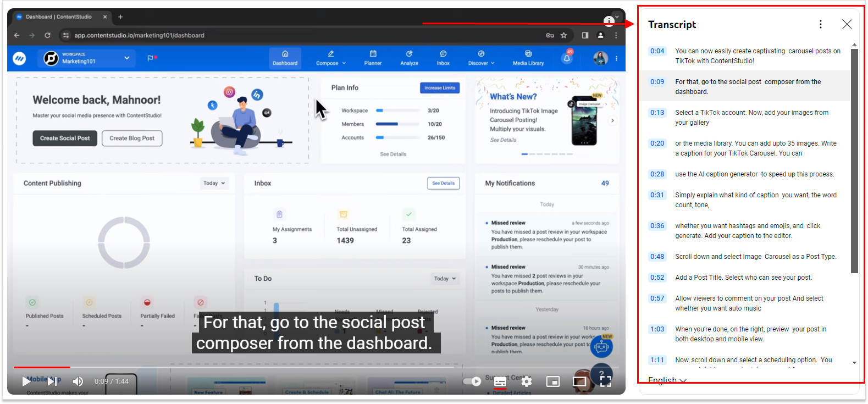
Task: Click See Details under Plan Info
Action: [x=393, y=154]
